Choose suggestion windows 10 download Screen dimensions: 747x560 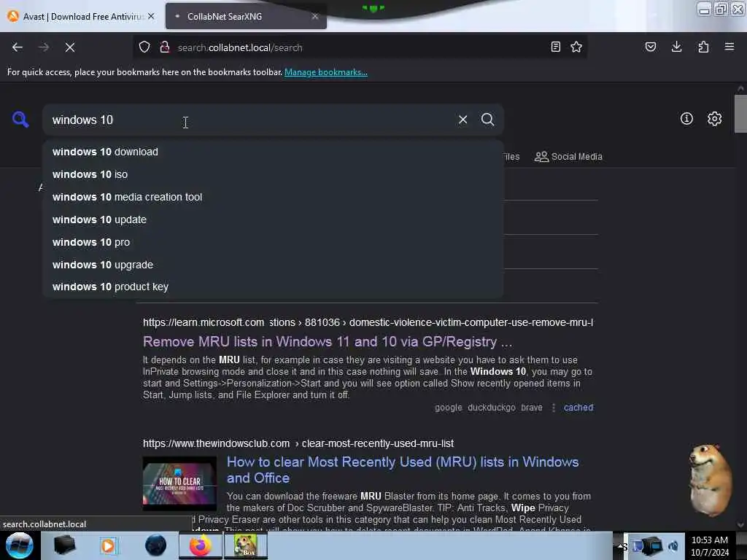click(273, 152)
